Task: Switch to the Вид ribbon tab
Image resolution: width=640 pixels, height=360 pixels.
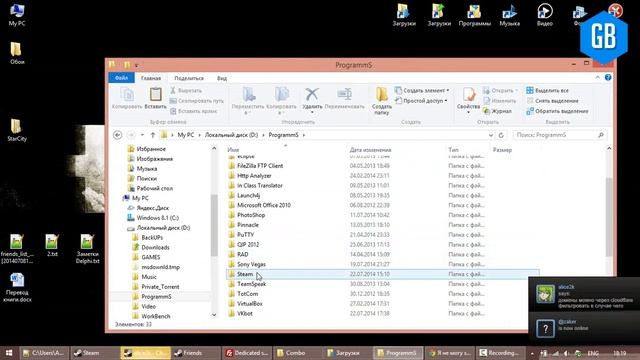Action: click(x=222, y=78)
